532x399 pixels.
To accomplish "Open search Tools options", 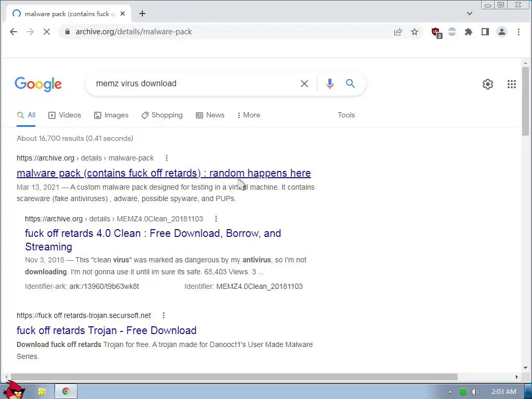I will pos(346,115).
